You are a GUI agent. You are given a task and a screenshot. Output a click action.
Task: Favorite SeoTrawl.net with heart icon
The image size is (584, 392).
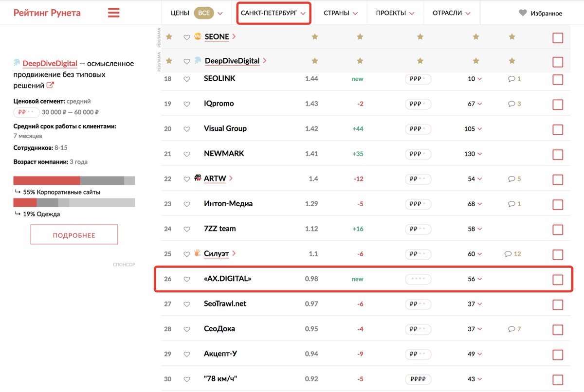186,304
